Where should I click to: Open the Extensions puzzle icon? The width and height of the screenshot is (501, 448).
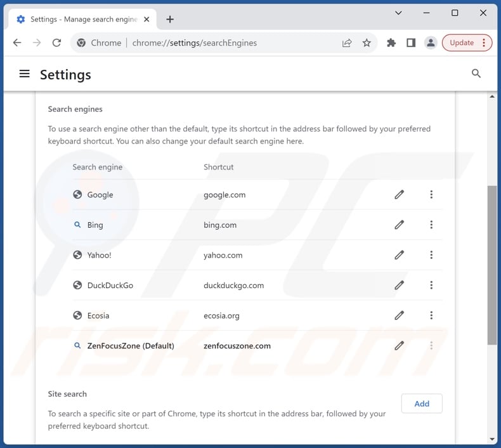coord(391,43)
